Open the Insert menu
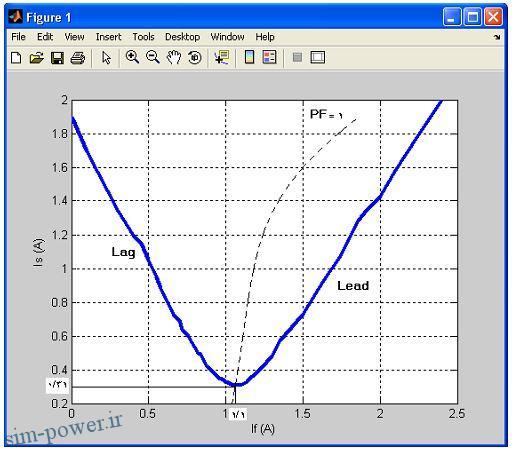Image resolution: width=512 pixels, height=452 pixels. click(108, 37)
